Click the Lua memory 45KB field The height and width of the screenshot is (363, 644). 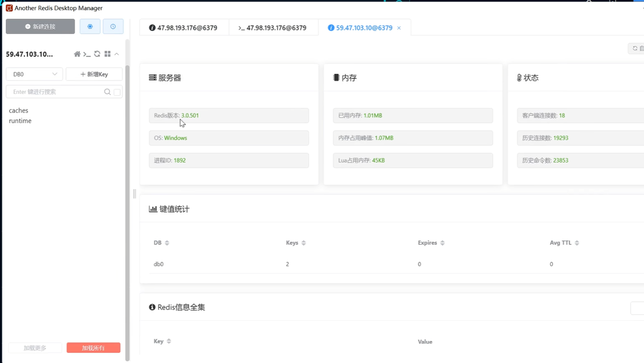point(413,160)
